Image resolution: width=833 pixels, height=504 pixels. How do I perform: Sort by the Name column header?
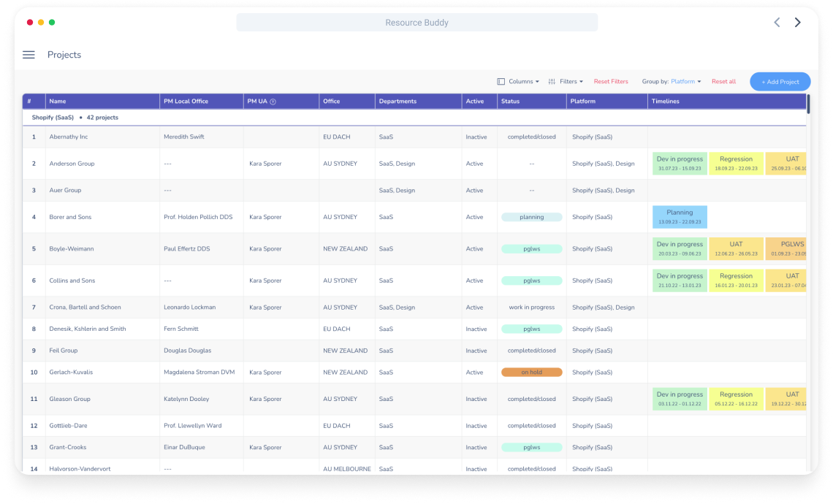[x=58, y=102]
